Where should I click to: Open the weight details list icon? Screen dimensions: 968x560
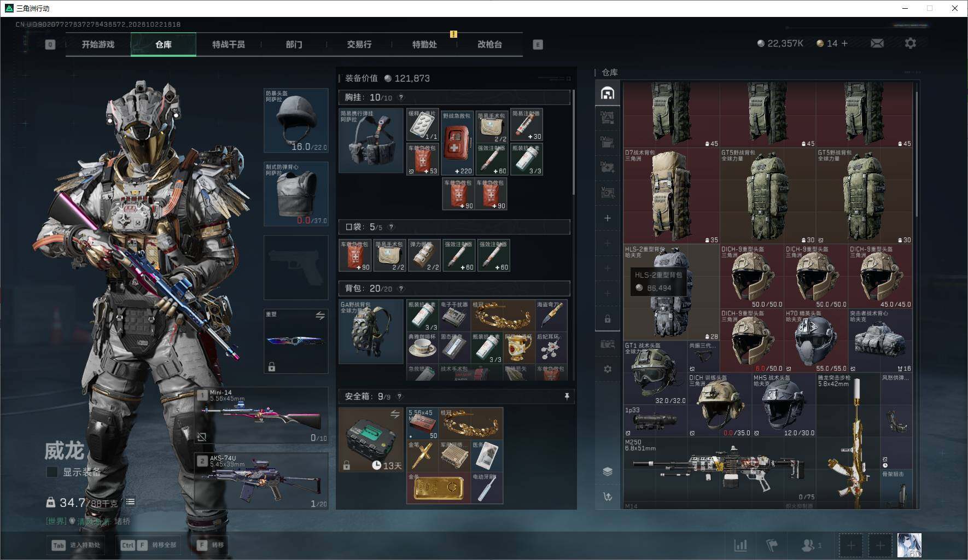tap(130, 501)
